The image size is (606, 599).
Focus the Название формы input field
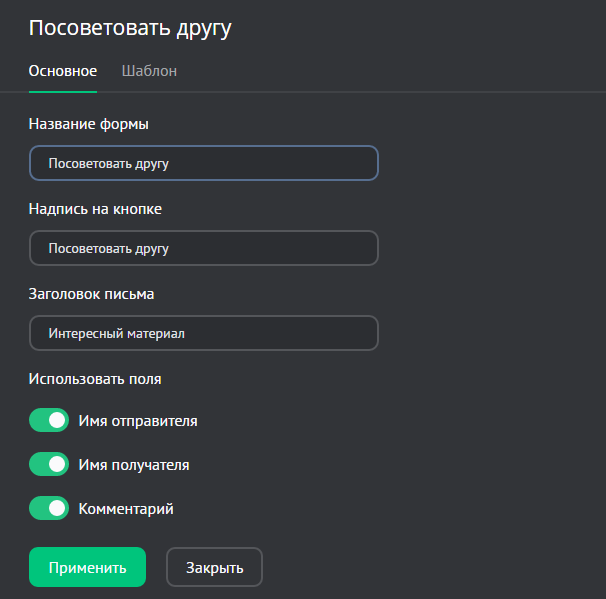pos(204,163)
